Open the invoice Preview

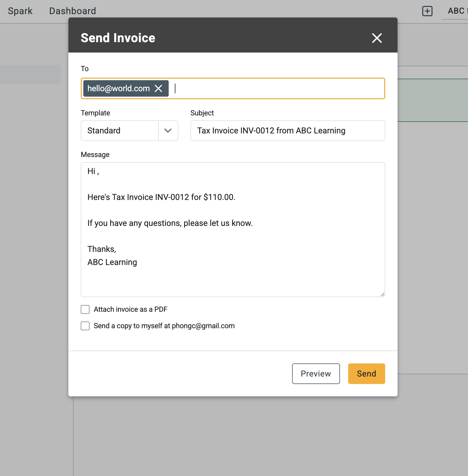[316, 374]
